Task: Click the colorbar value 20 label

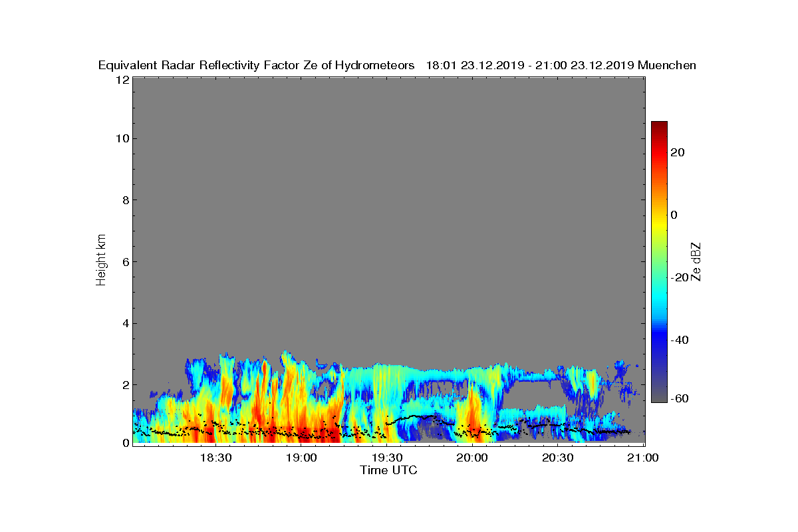Action: tap(678, 152)
